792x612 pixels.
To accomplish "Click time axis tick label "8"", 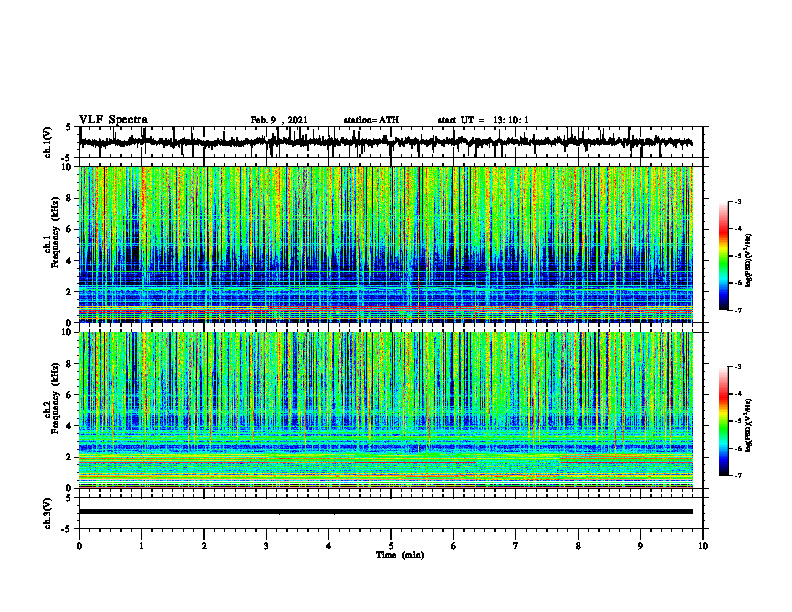I will point(578,546).
